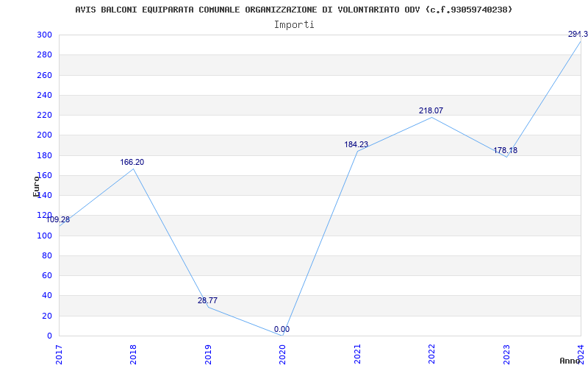The height and width of the screenshot is (368, 588).
Task: Click the 'Anno' x-axis title
Action: pyautogui.click(x=570, y=361)
